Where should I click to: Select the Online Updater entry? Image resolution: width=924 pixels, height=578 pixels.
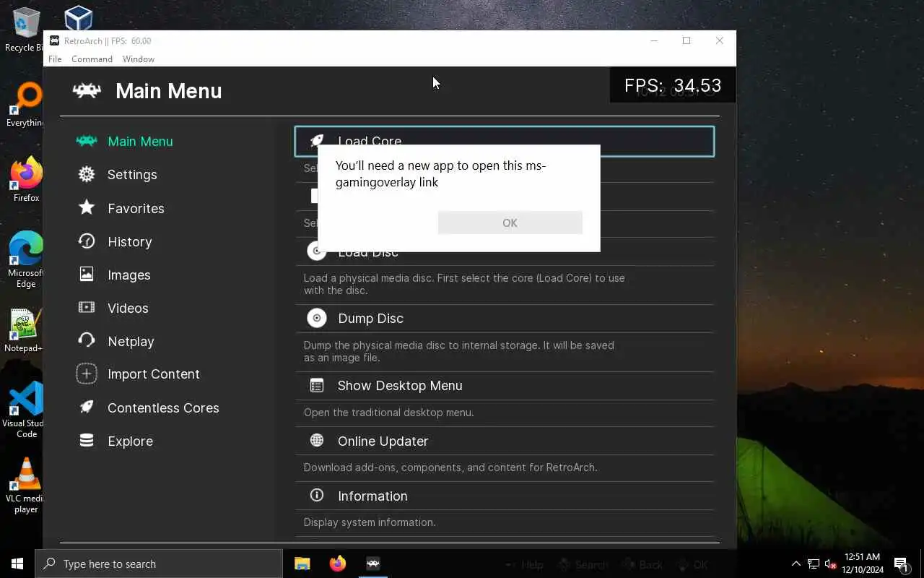coord(505,441)
